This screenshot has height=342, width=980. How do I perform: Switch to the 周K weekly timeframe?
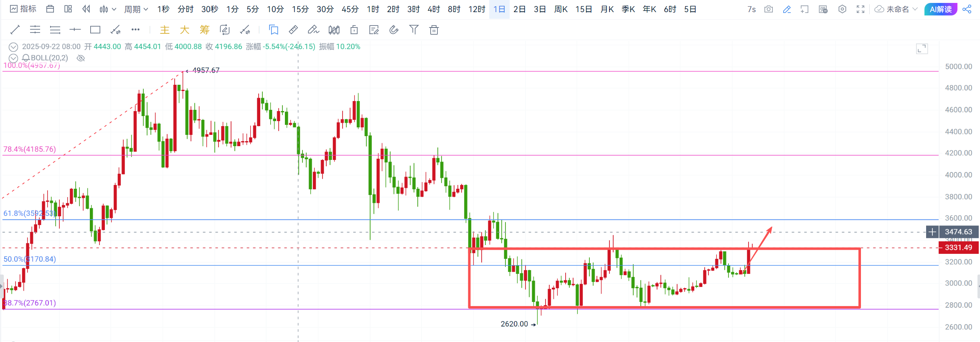click(561, 9)
